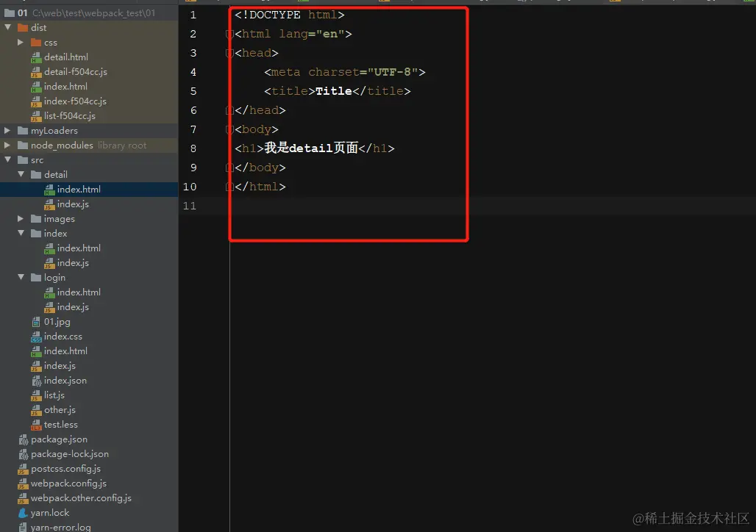Click the webpack.other.config.js file icon
Viewport: 756px width, 532px height.
23,498
